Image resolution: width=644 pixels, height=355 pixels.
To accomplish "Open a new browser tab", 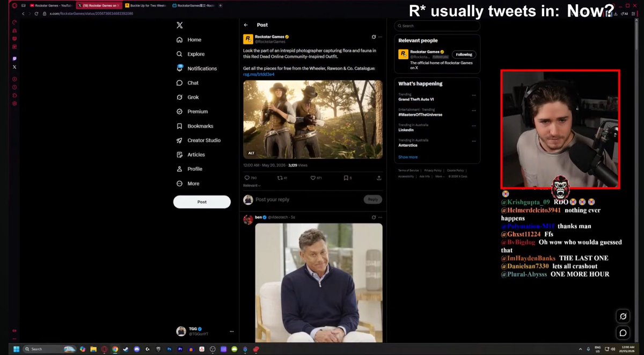I will 220,5.
